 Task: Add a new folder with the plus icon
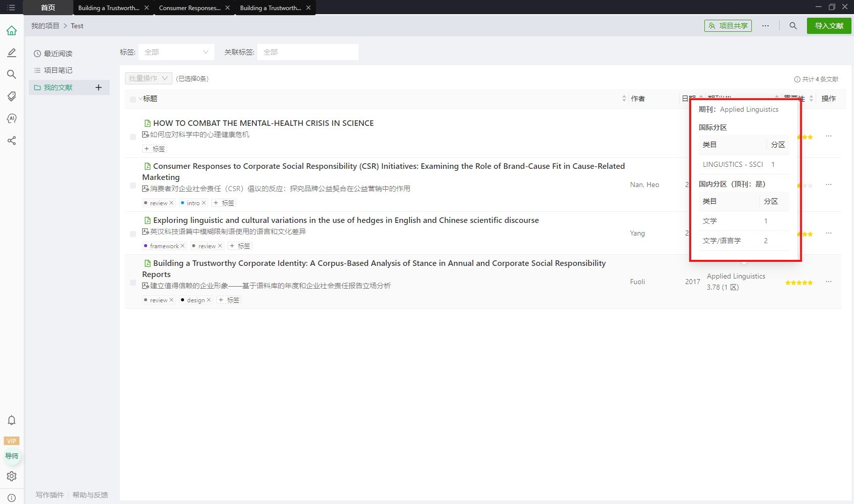[x=99, y=87]
